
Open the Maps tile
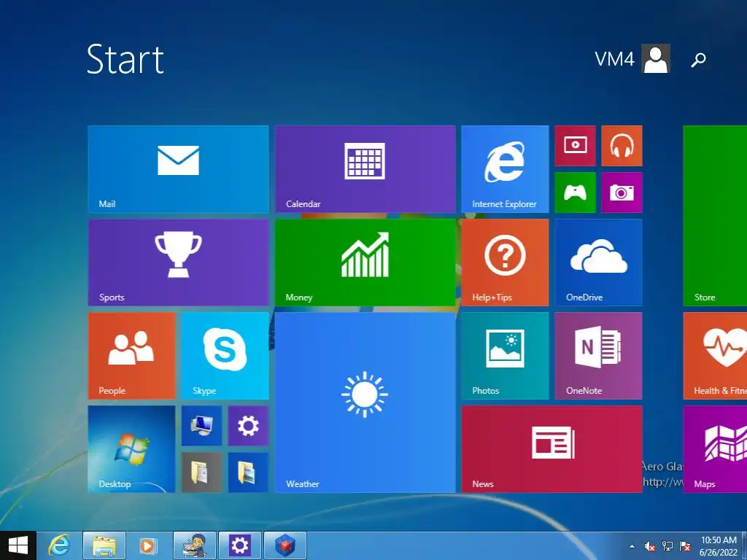pyautogui.click(x=715, y=448)
